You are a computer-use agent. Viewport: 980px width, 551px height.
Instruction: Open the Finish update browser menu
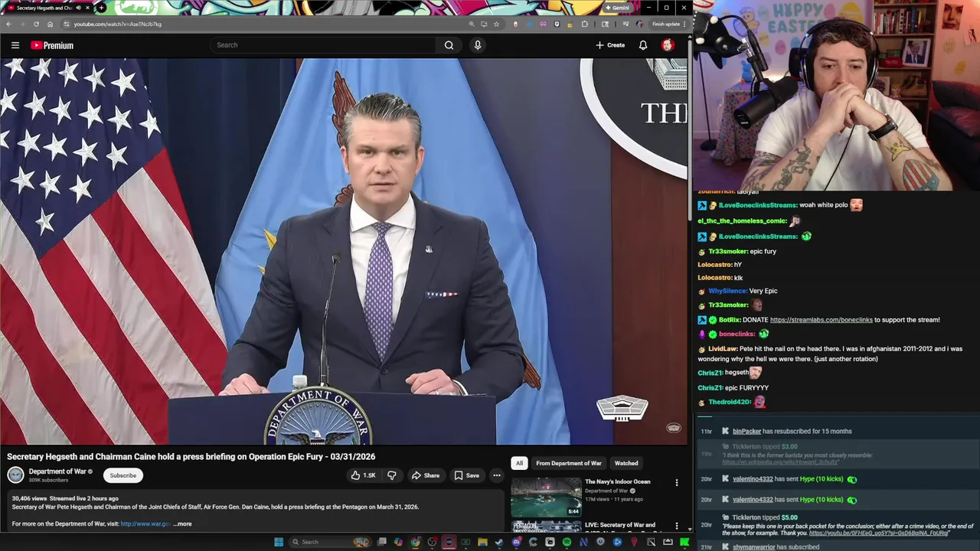(668, 24)
